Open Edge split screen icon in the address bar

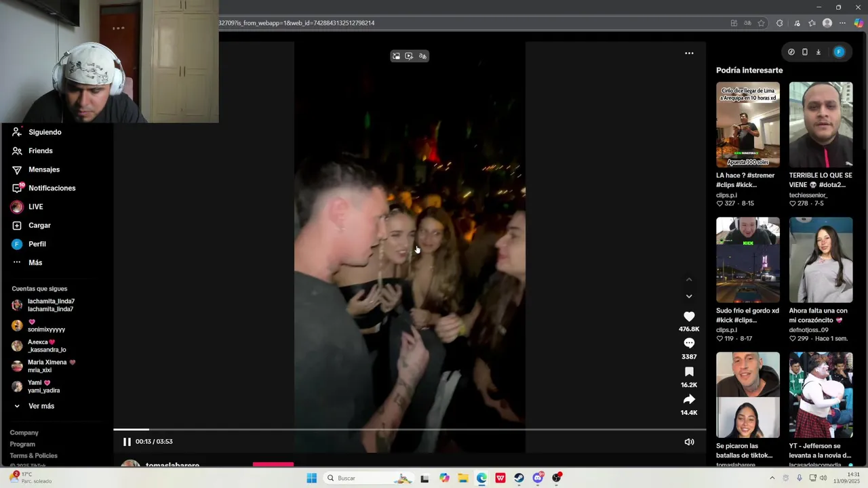[x=734, y=23]
